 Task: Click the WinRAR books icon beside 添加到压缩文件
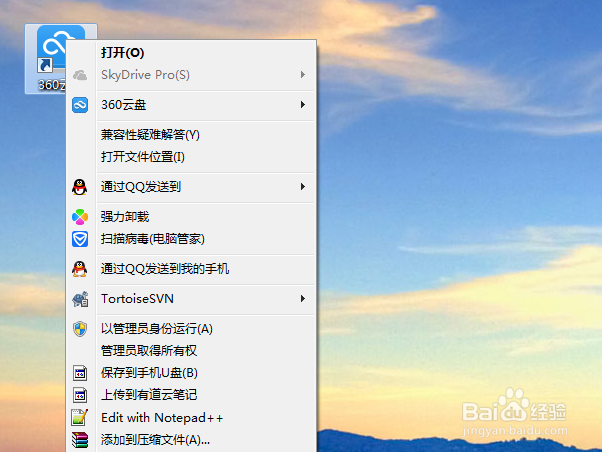[80, 440]
